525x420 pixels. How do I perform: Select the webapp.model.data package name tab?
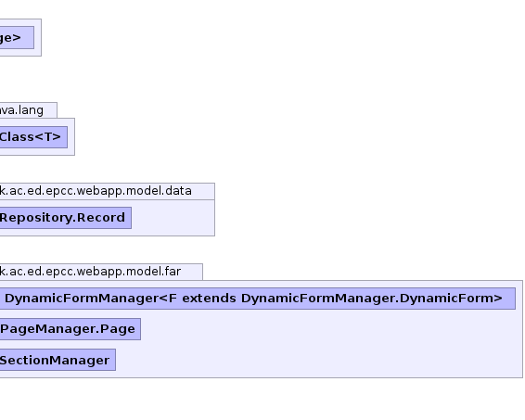pos(108,191)
